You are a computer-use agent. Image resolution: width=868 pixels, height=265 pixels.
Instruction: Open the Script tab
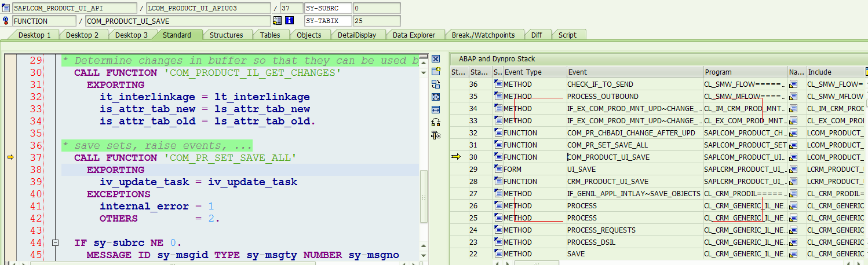pyautogui.click(x=567, y=35)
